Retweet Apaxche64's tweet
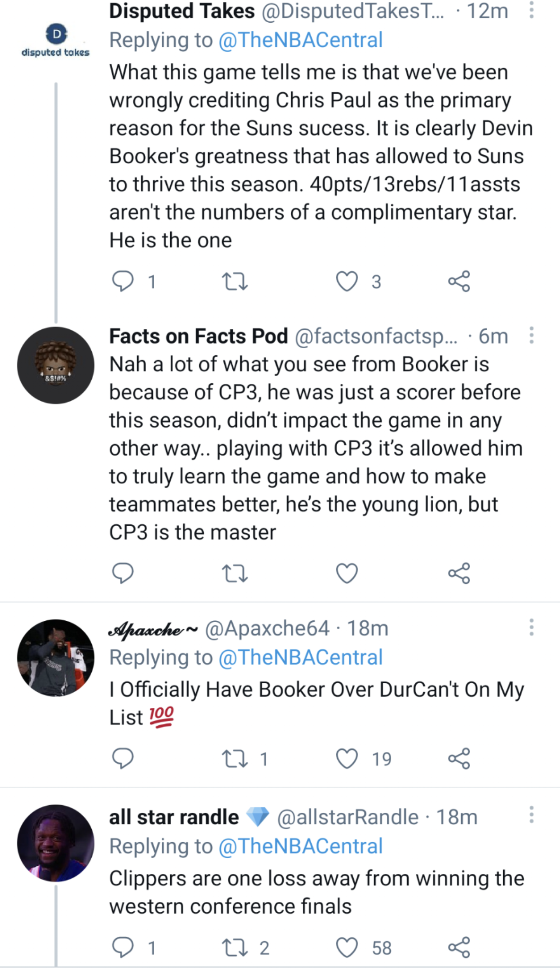 pos(235,758)
